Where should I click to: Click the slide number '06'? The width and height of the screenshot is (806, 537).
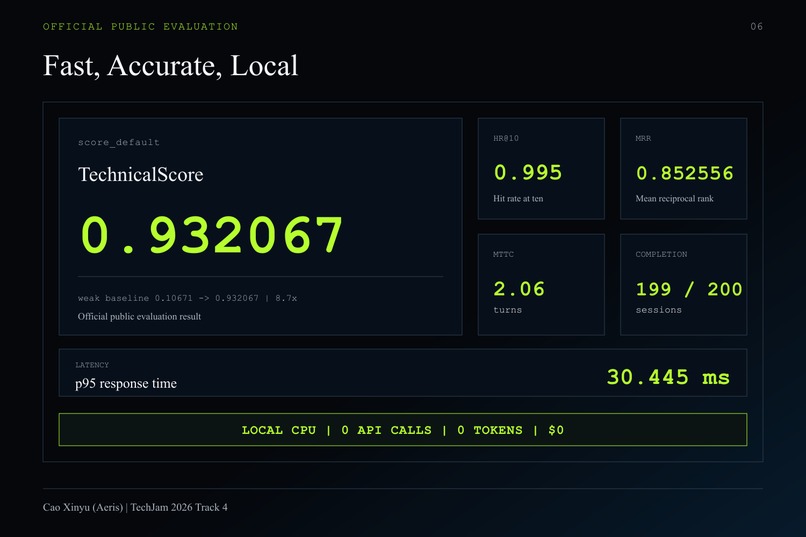pos(756,27)
